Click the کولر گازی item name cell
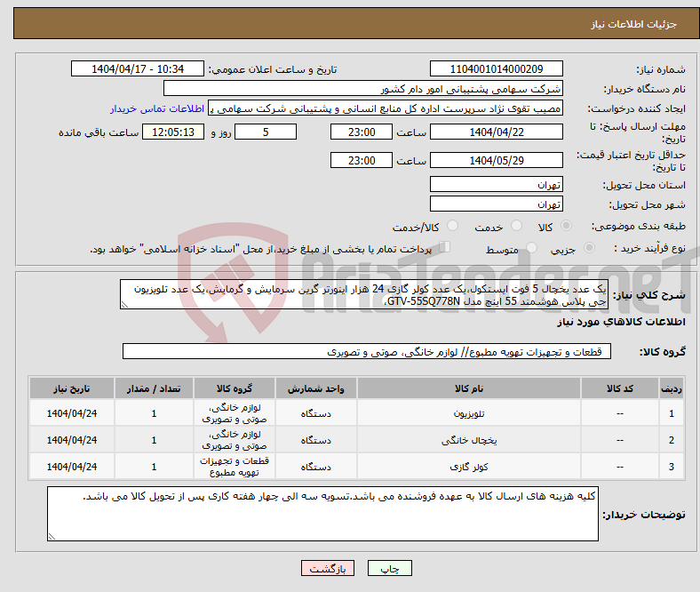The image size is (700, 592). 469,467
